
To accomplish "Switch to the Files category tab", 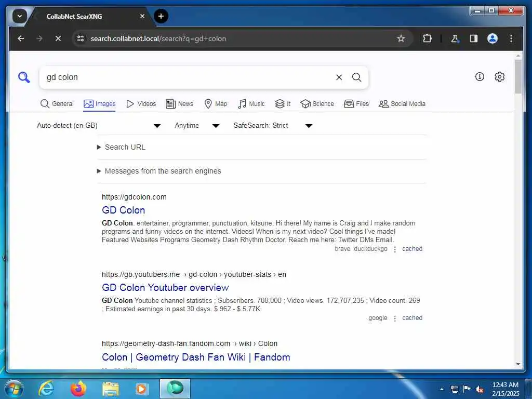I will 356,104.
